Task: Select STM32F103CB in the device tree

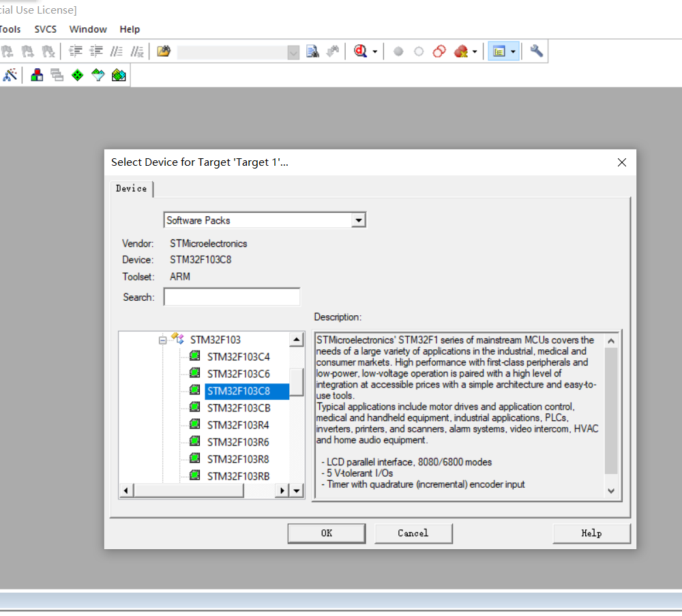Action: 239,408
